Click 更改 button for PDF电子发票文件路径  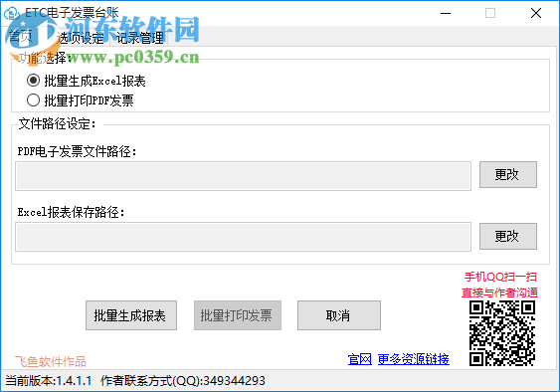[508, 174]
